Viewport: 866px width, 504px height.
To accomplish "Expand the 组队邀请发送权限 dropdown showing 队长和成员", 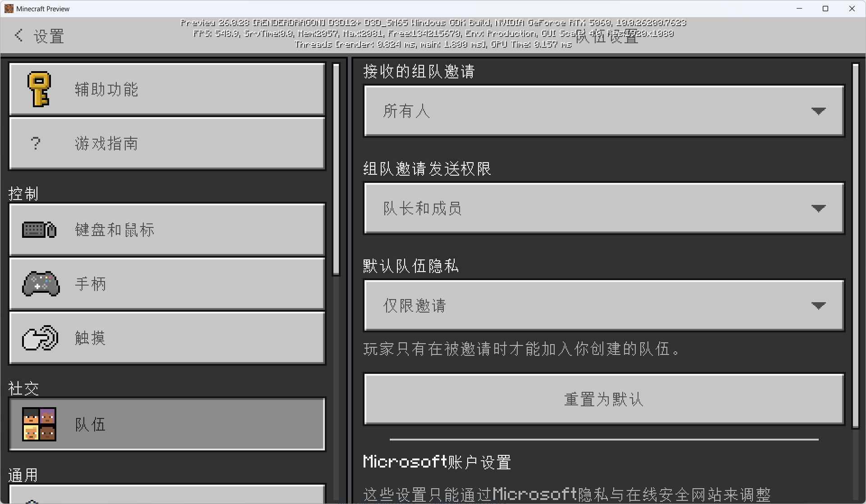I will (x=604, y=208).
